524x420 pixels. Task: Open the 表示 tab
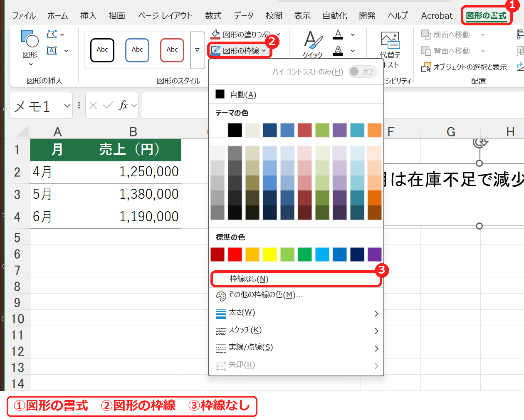point(302,16)
